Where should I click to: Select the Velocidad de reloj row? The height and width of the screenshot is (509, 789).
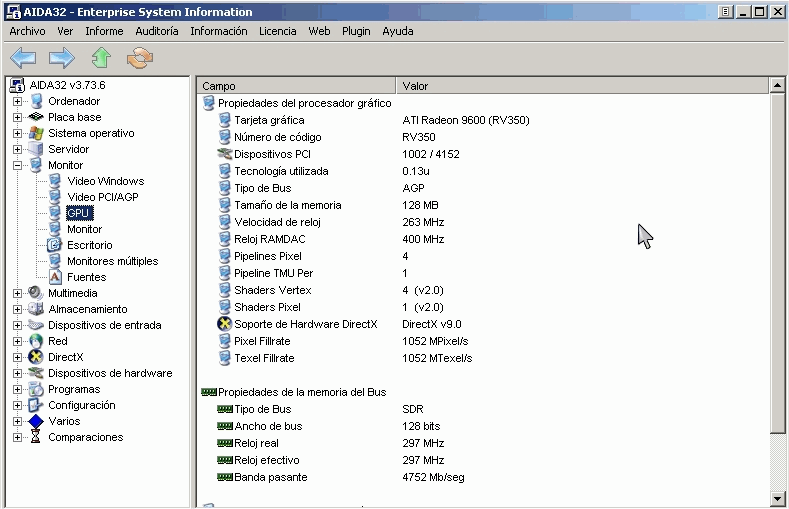[483, 222]
